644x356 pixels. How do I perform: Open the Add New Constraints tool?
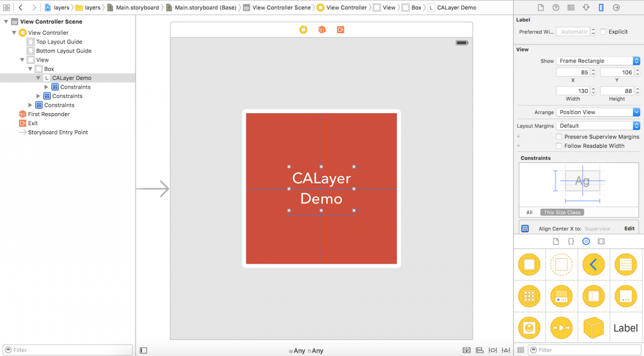point(492,350)
